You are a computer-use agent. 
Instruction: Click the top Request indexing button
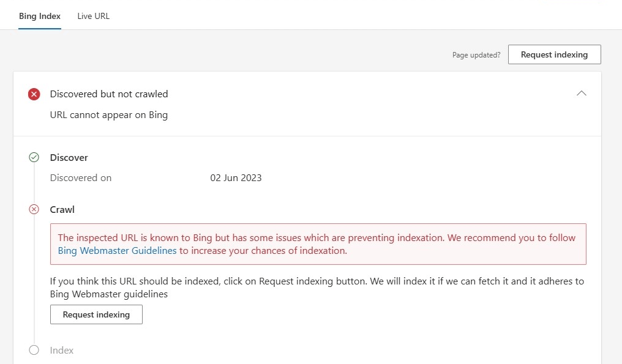(x=554, y=54)
